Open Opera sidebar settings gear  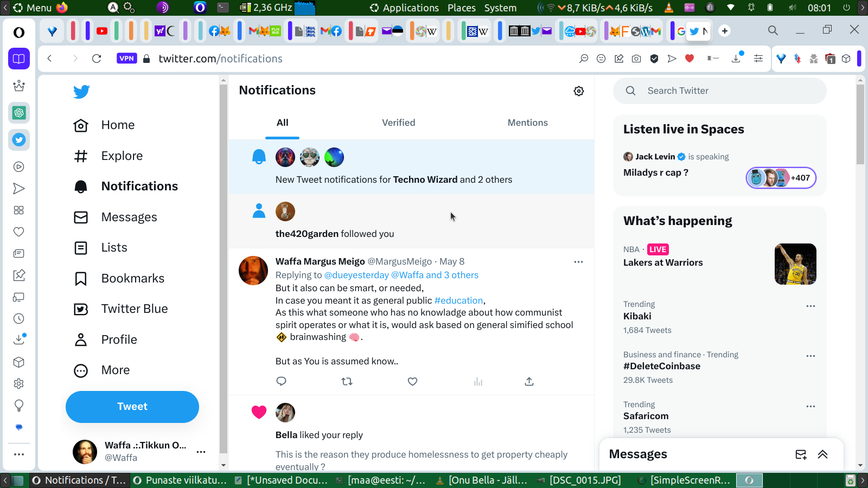[x=19, y=384]
